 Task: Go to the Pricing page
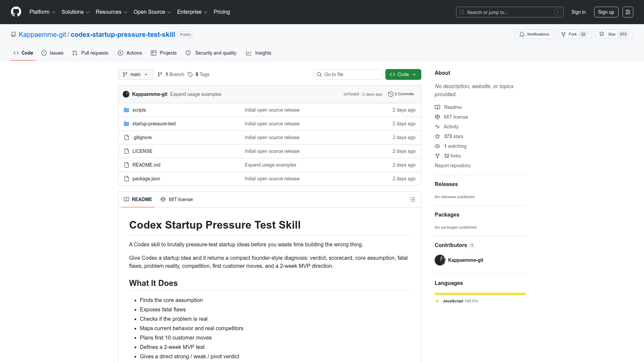pos(222,12)
